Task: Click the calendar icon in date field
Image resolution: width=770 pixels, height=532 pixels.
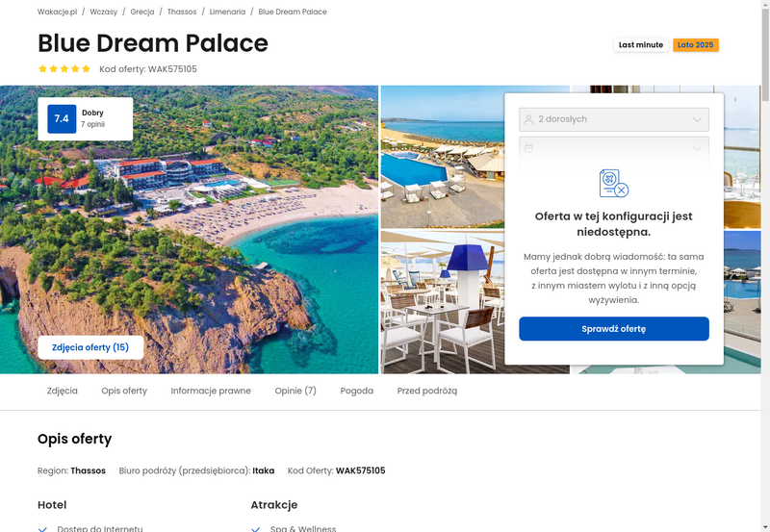Action: (x=528, y=148)
